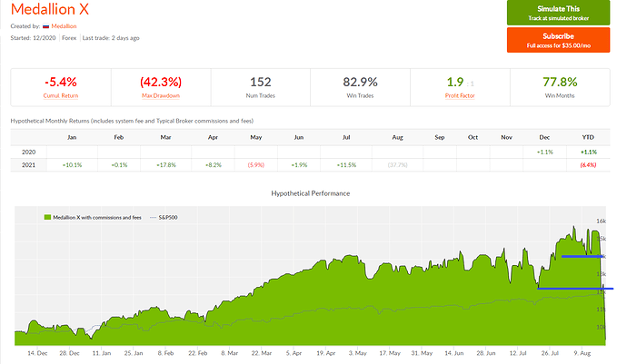Image resolution: width=627 pixels, height=364 pixels.
Task: Click the Russian flag icon next to Medallion
Action: [x=46, y=26]
